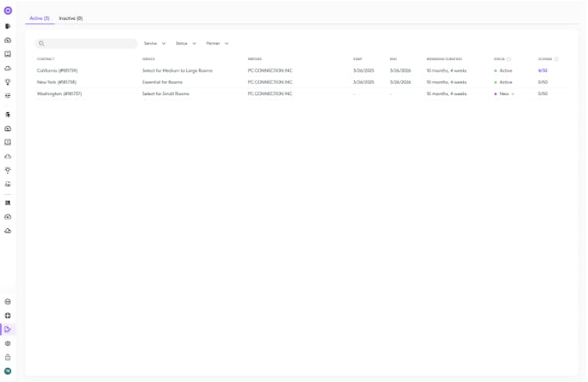Image resolution: width=588 pixels, height=382 pixels.
Task: Click PC CONNECTION INC in New York row
Action: coord(270,82)
